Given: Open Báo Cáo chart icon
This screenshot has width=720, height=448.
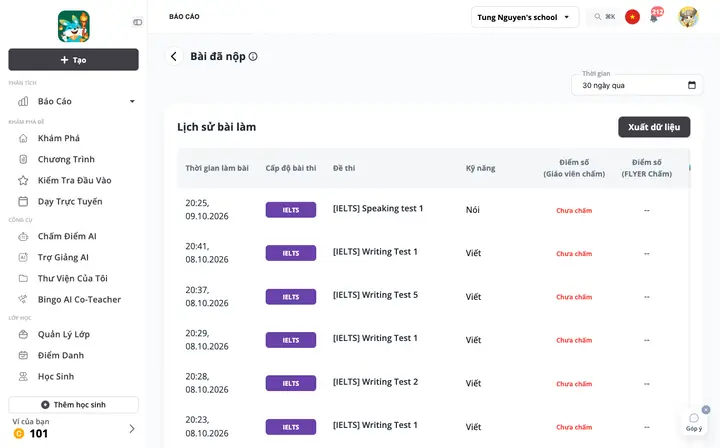Looking at the screenshot, I should 23,101.
